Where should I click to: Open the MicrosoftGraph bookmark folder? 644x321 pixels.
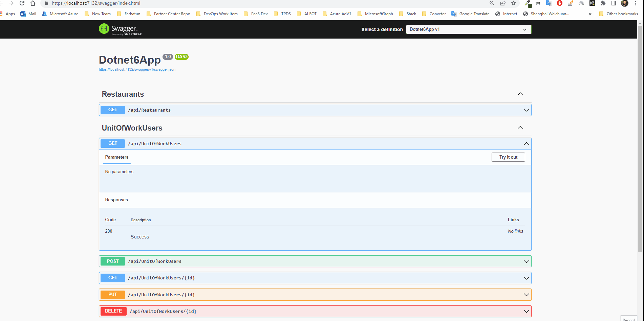point(375,14)
